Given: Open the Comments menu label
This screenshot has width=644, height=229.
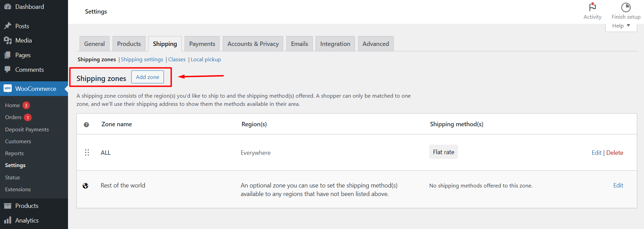Looking at the screenshot, I should pos(30,69).
